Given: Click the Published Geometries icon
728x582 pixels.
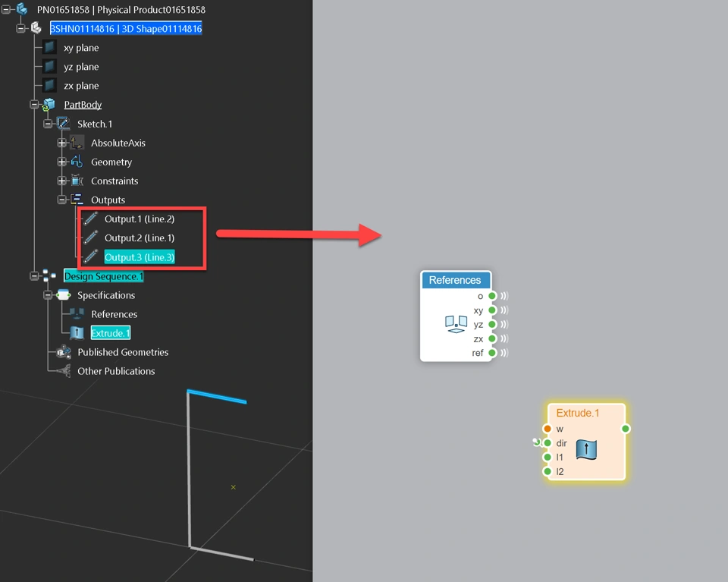Looking at the screenshot, I should (64, 352).
